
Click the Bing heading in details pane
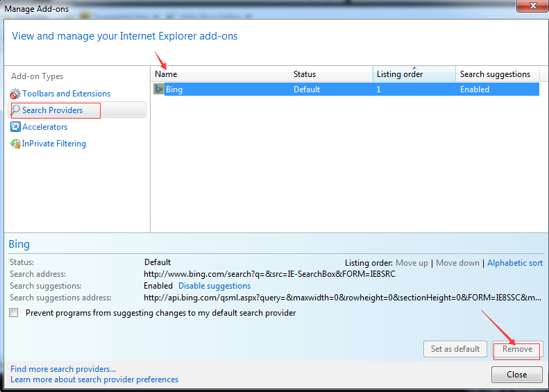(19, 244)
